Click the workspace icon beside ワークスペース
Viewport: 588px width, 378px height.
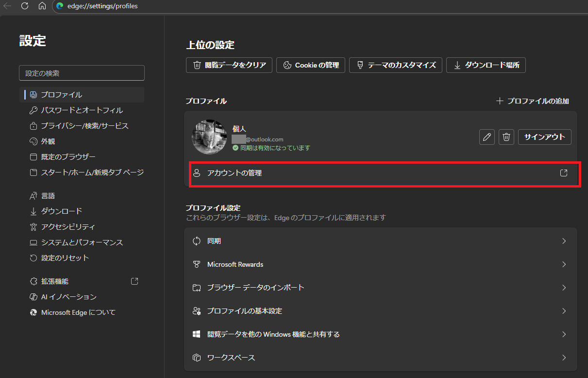[x=197, y=358]
